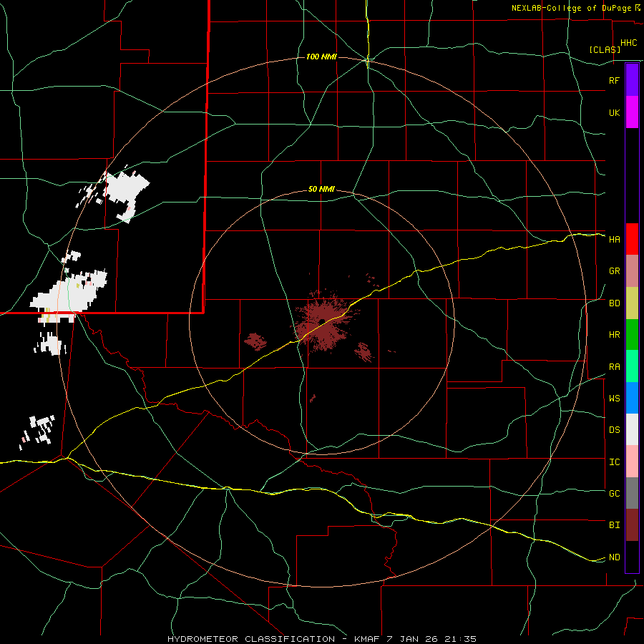The width and height of the screenshot is (644, 644).
Task: Click the KMAF radar site center dot
Action: [322, 321]
